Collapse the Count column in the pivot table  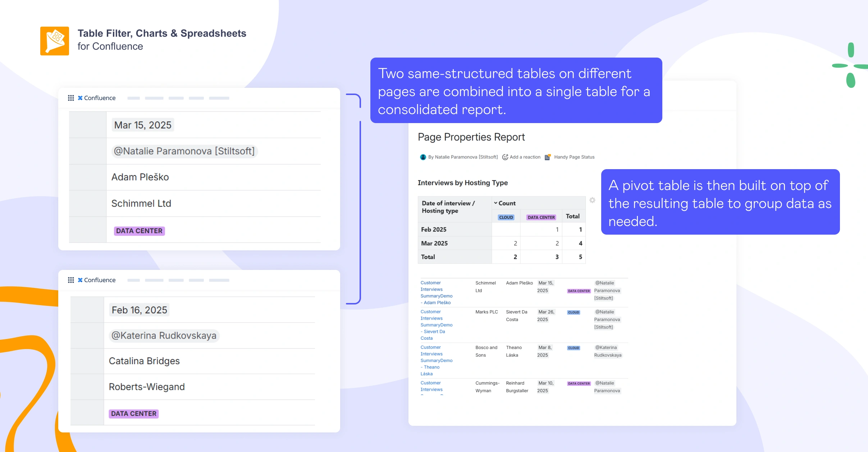tap(496, 203)
